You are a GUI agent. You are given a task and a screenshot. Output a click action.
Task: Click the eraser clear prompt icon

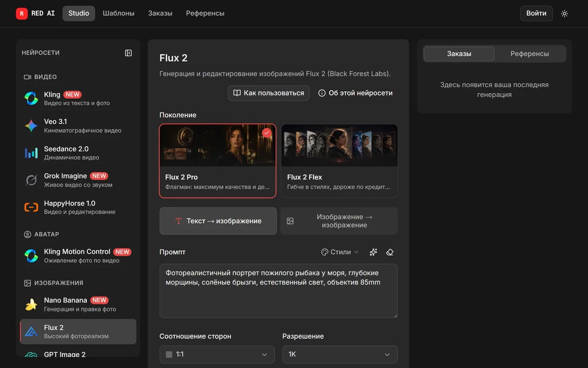click(390, 252)
